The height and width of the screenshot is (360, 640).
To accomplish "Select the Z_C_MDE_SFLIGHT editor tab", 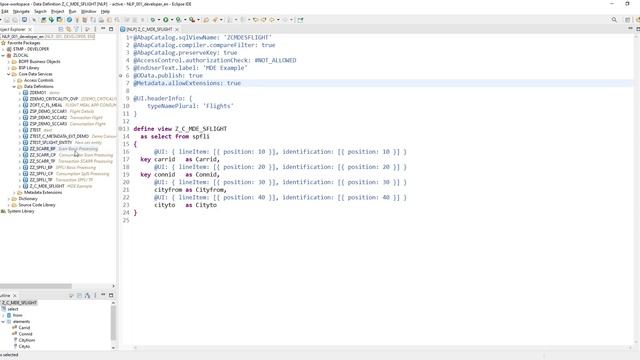I will (149, 29).
